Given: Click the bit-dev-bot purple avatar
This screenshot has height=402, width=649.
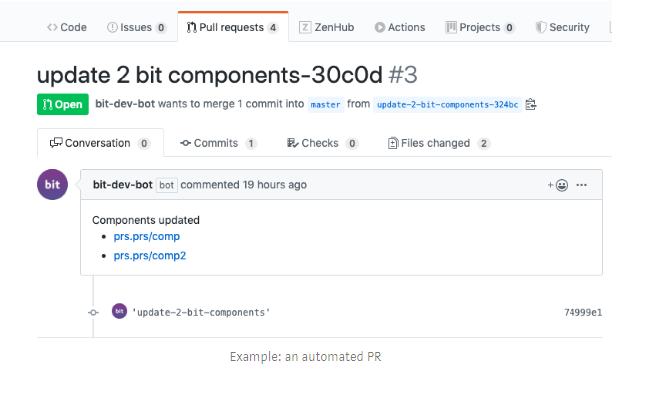Looking at the screenshot, I should (x=53, y=186).
